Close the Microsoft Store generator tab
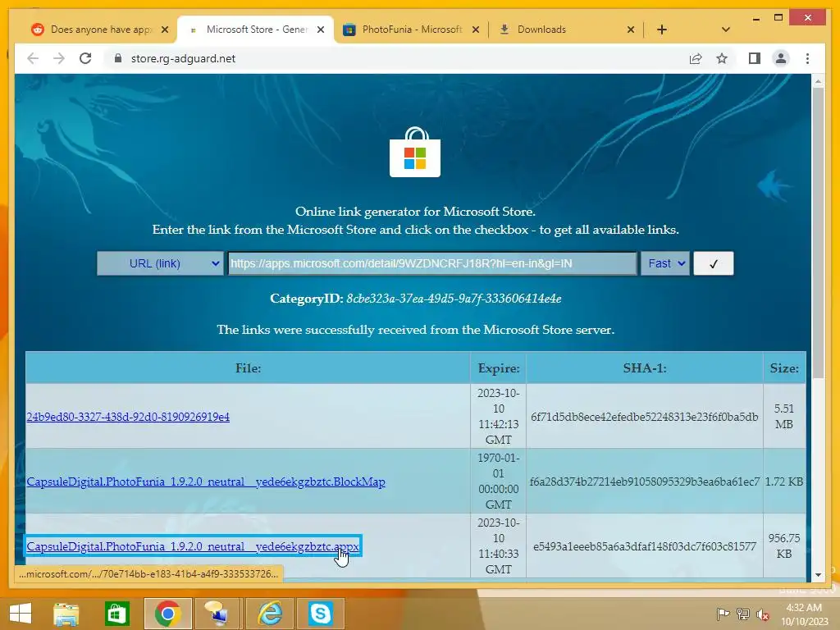Screen dimensions: 840x630 321,30
